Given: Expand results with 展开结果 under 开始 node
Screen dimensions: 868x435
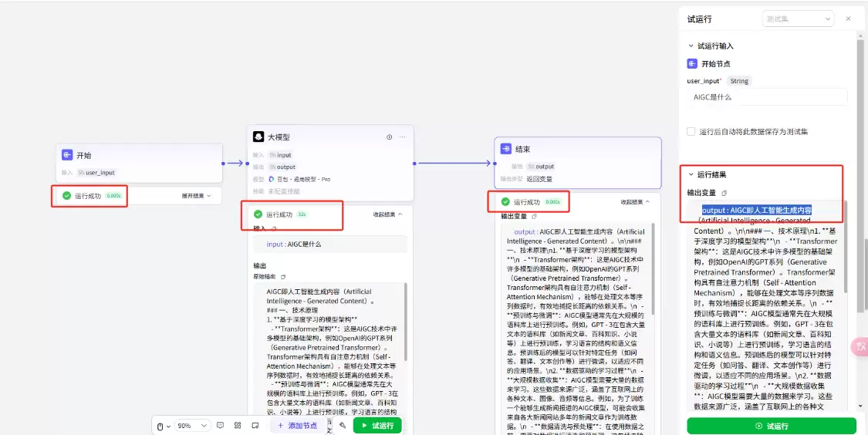Looking at the screenshot, I should pyautogui.click(x=197, y=196).
